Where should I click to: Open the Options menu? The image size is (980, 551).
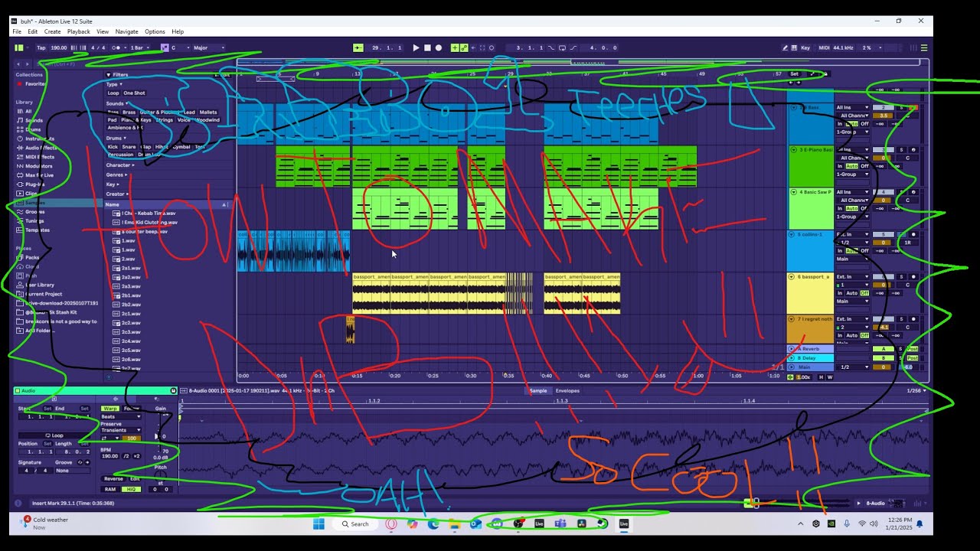(x=155, y=31)
